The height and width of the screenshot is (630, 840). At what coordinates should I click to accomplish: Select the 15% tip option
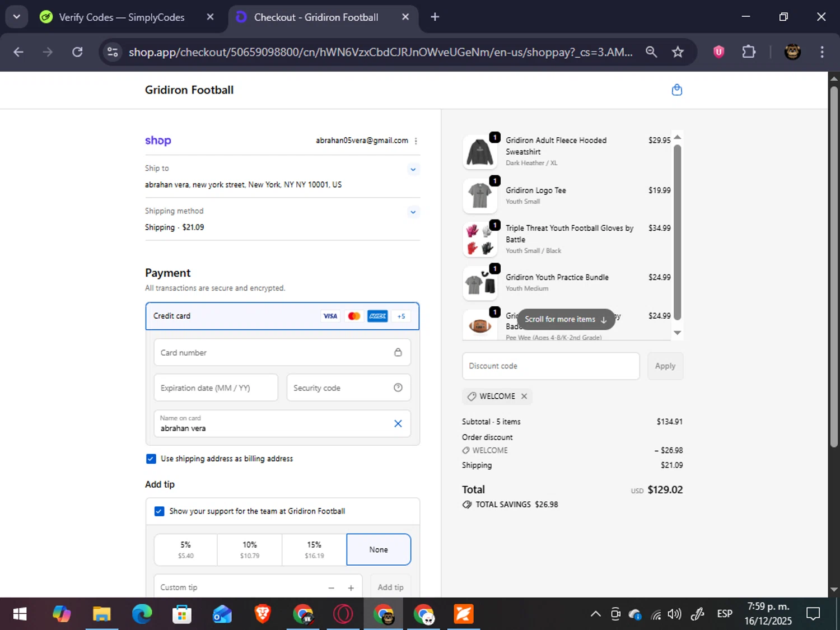coord(314,549)
